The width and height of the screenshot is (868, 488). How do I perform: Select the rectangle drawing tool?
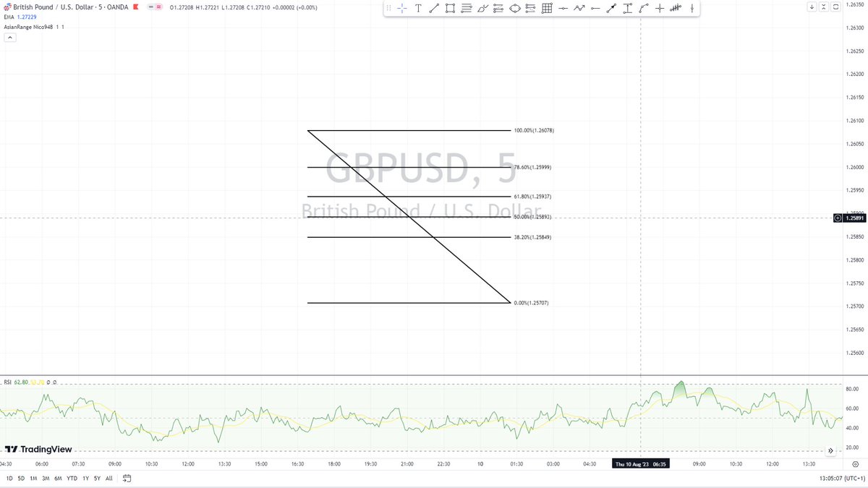(x=450, y=9)
